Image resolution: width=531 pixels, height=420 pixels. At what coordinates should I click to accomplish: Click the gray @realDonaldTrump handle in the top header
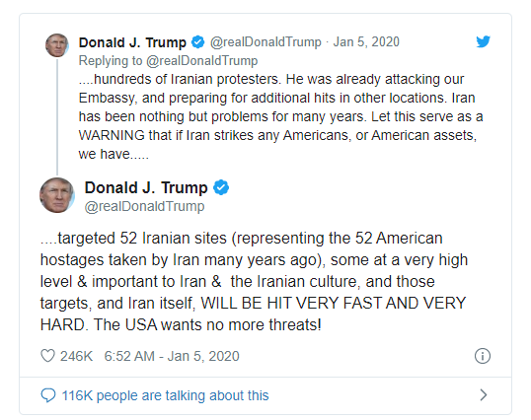tap(265, 42)
